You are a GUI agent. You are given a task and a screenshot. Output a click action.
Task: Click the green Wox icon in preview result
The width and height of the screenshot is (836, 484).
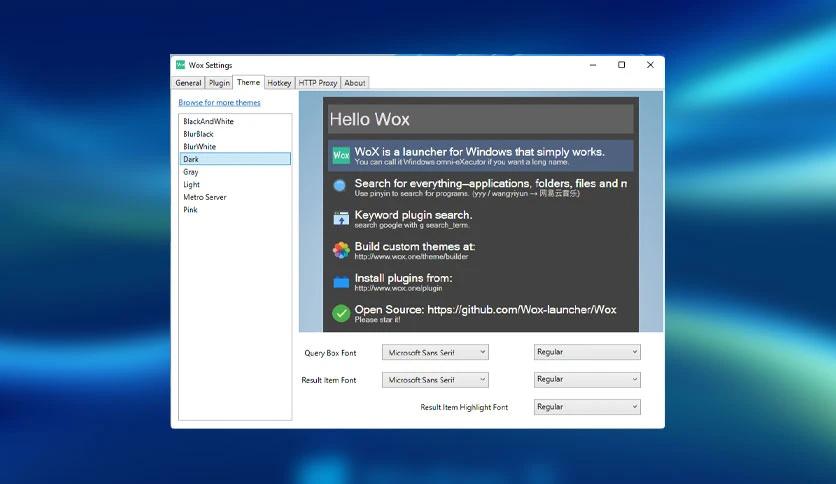coord(341,155)
